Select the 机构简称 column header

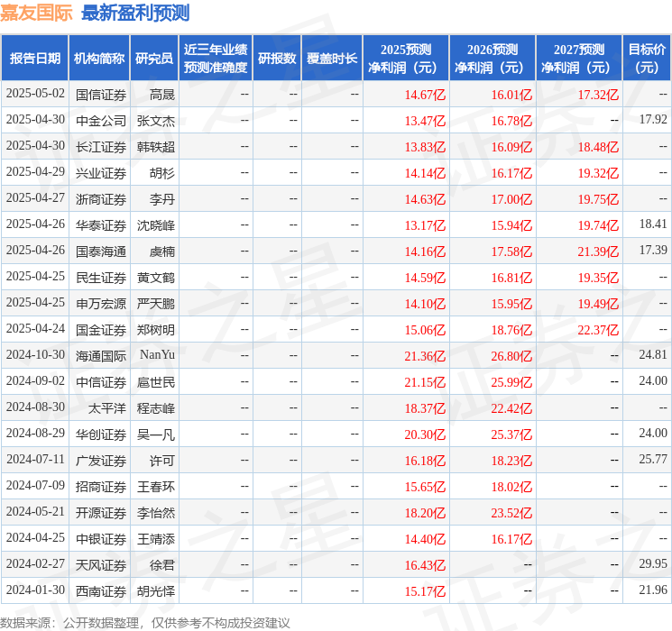tap(99, 59)
